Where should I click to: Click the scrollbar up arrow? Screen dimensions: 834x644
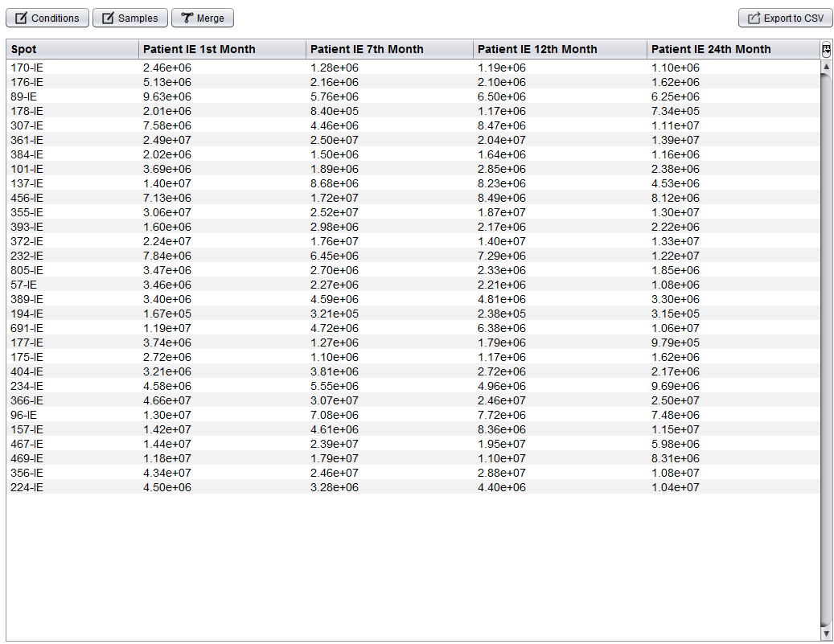click(x=826, y=67)
